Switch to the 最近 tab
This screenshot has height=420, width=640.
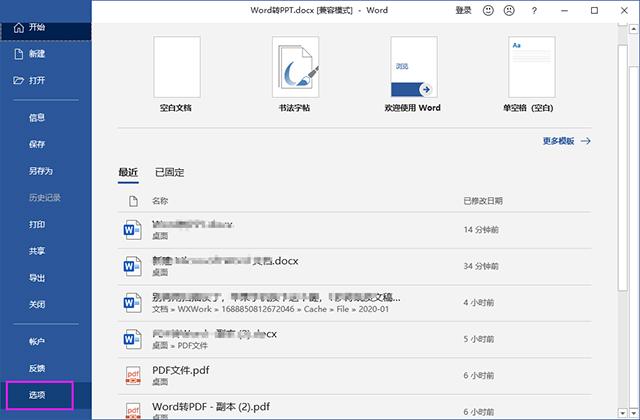pyautogui.click(x=128, y=173)
